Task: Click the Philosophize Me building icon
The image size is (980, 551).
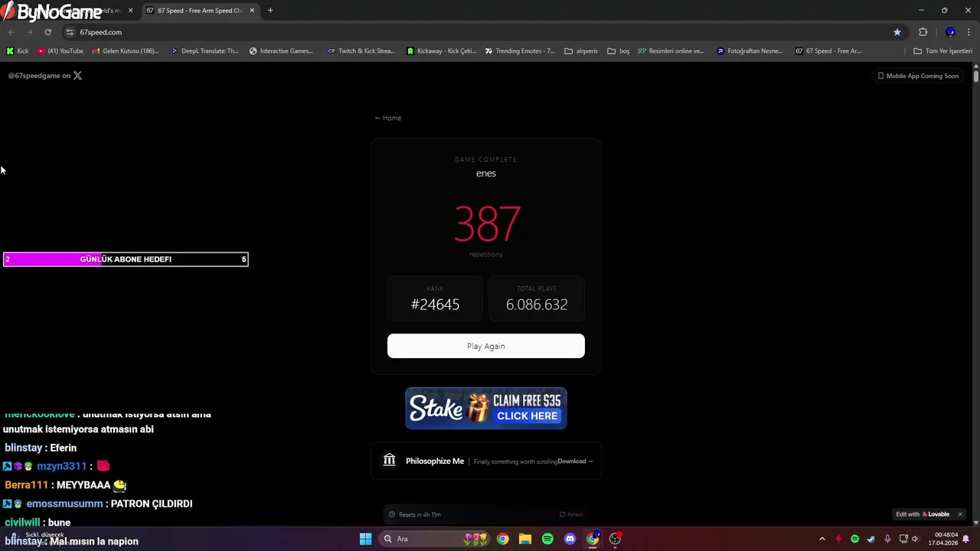Action: click(x=390, y=460)
